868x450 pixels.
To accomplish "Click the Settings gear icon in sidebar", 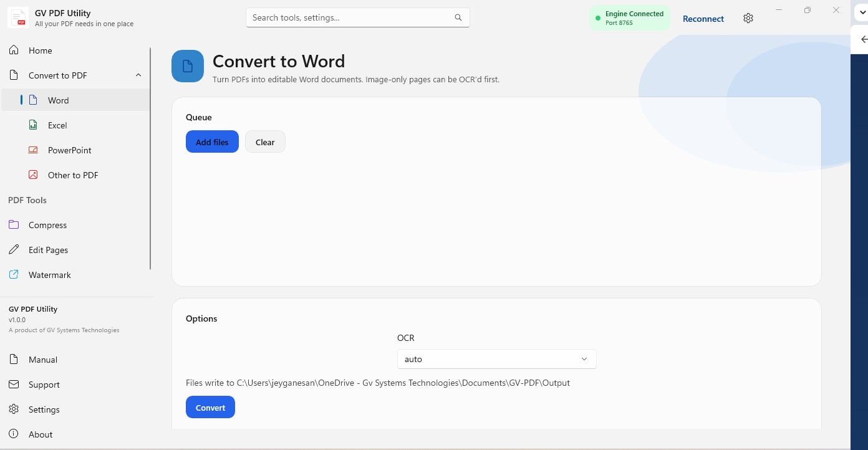I will click(14, 409).
